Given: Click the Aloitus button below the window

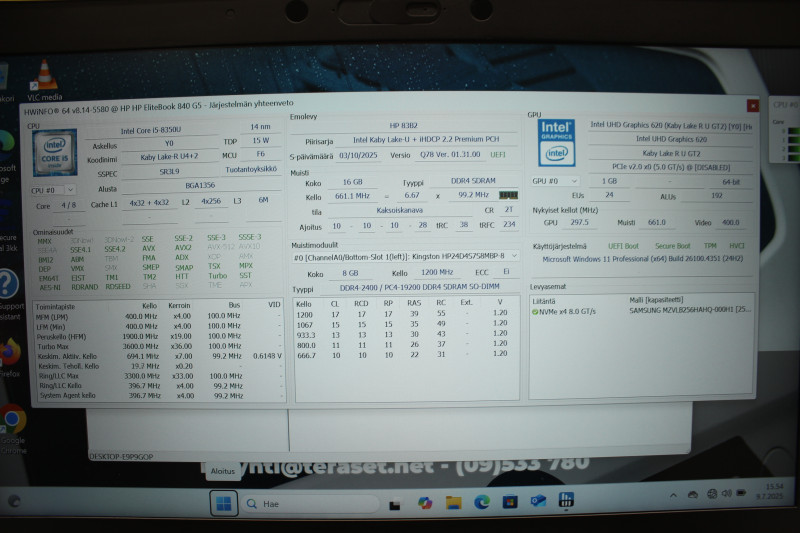Looking at the screenshot, I should [x=222, y=471].
